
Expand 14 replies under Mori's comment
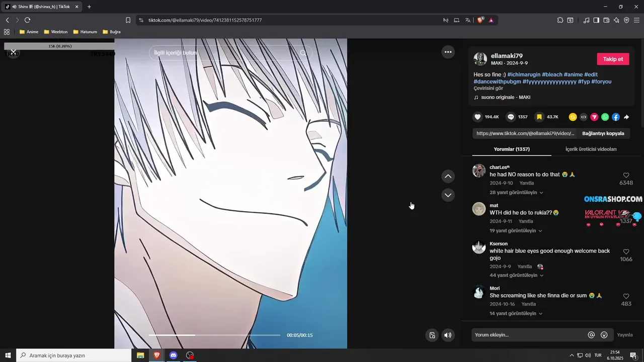pyautogui.click(x=516, y=314)
